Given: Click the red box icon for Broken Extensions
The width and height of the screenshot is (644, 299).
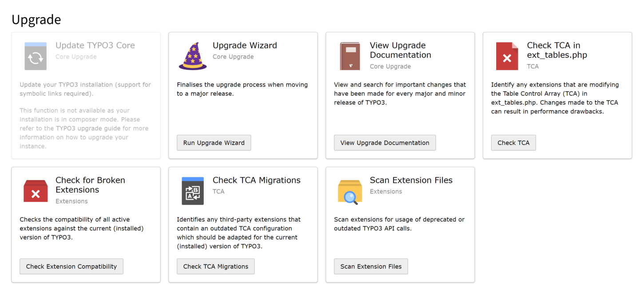Looking at the screenshot, I should point(36,191).
